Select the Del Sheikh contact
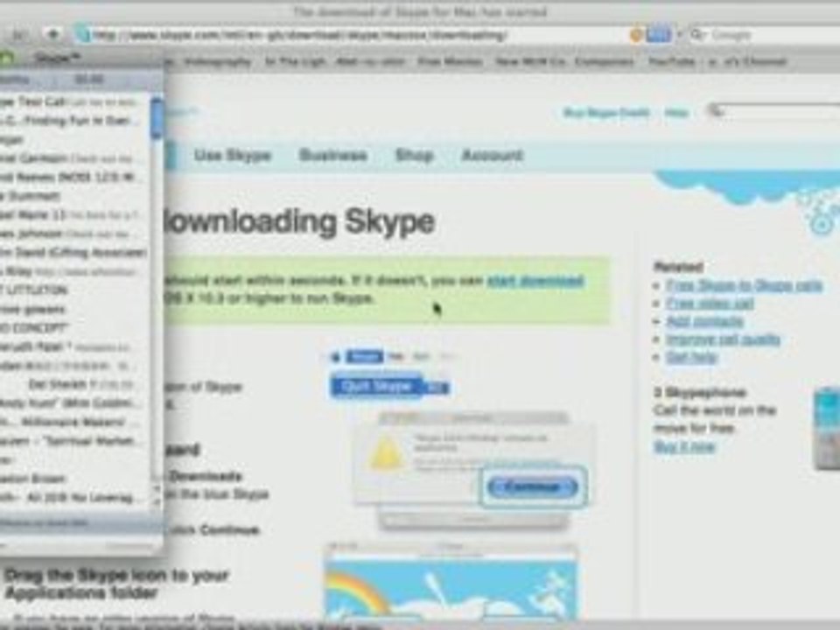Viewport: 840px width, 630px height. pos(75,384)
